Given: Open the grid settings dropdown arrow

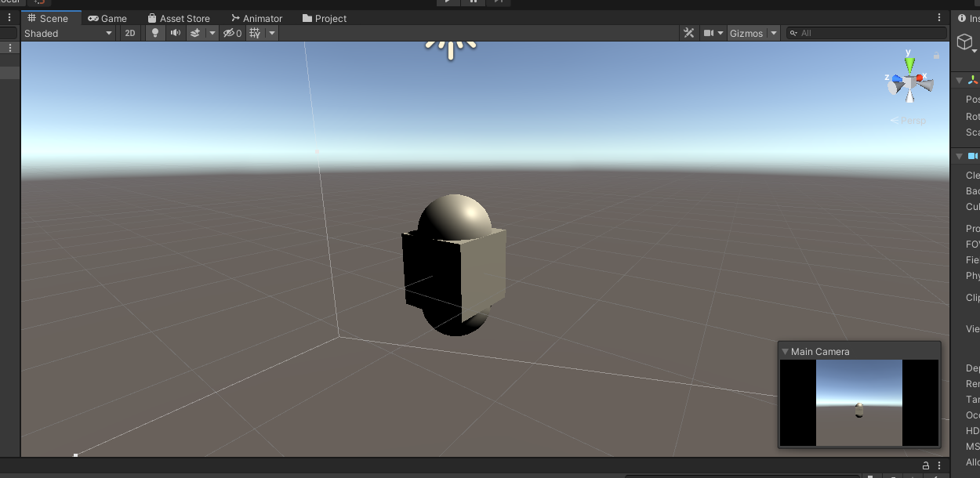Looking at the screenshot, I should (272, 33).
